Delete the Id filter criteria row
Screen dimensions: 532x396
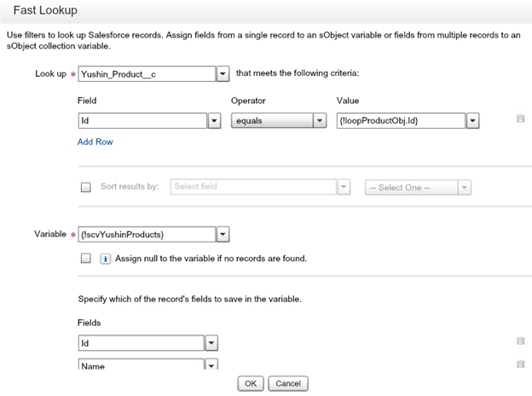pyautogui.click(x=520, y=119)
